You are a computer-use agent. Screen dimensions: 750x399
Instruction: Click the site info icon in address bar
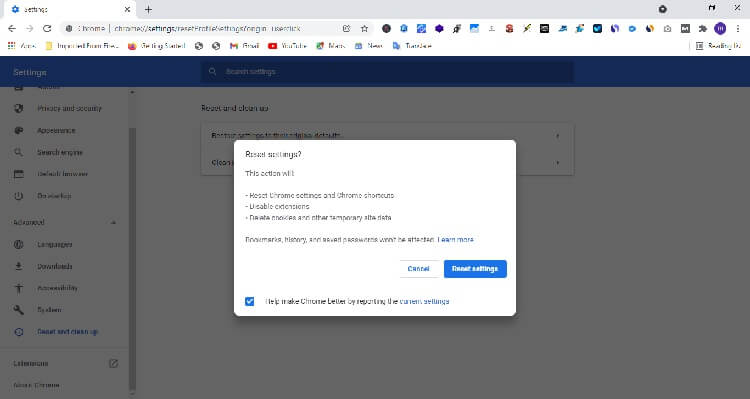(x=69, y=29)
